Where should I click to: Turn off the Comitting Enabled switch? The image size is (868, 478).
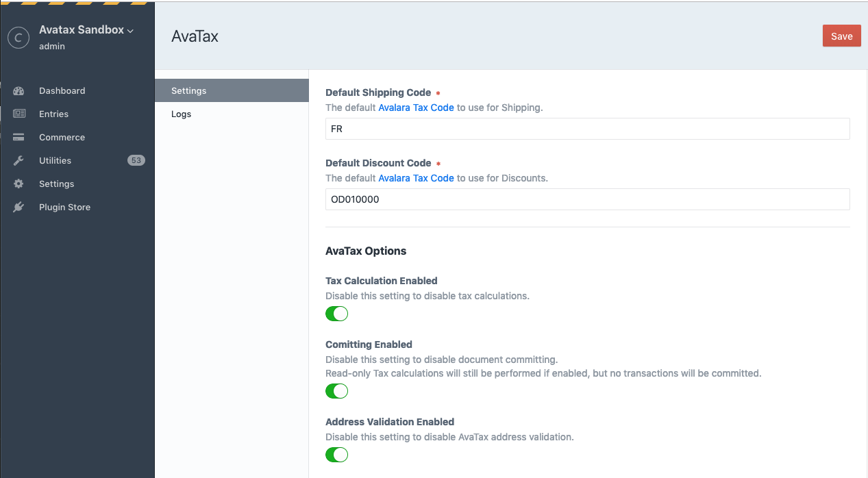click(336, 391)
